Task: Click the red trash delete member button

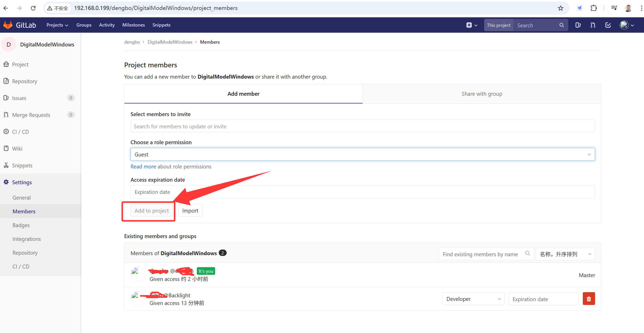Action: pyautogui.click(x=589, y=299)
